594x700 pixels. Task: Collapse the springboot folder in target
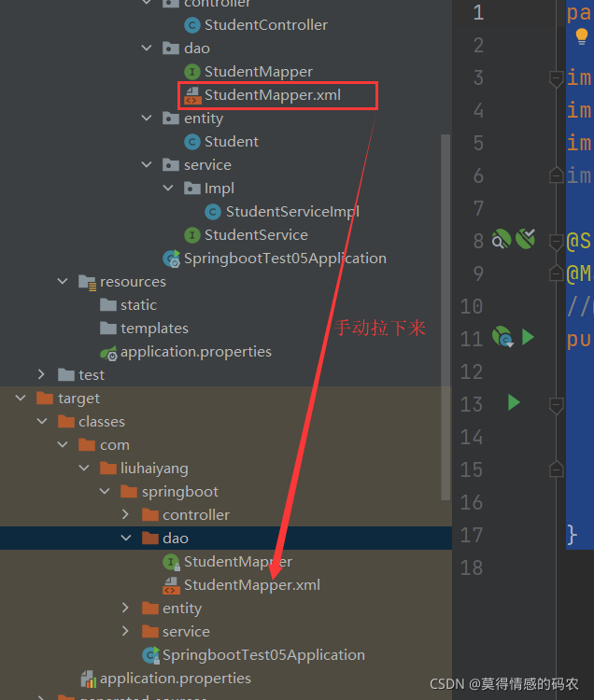click(x=105, y=491)
